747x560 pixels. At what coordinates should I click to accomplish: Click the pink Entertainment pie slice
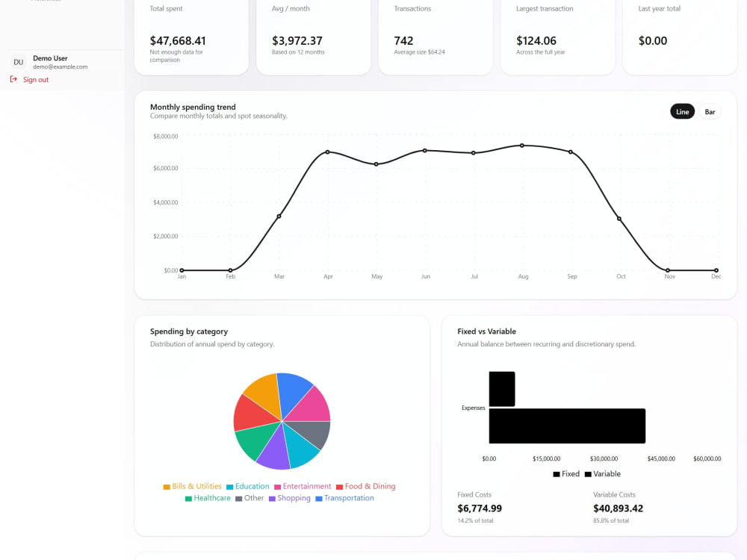coord(312,405)
